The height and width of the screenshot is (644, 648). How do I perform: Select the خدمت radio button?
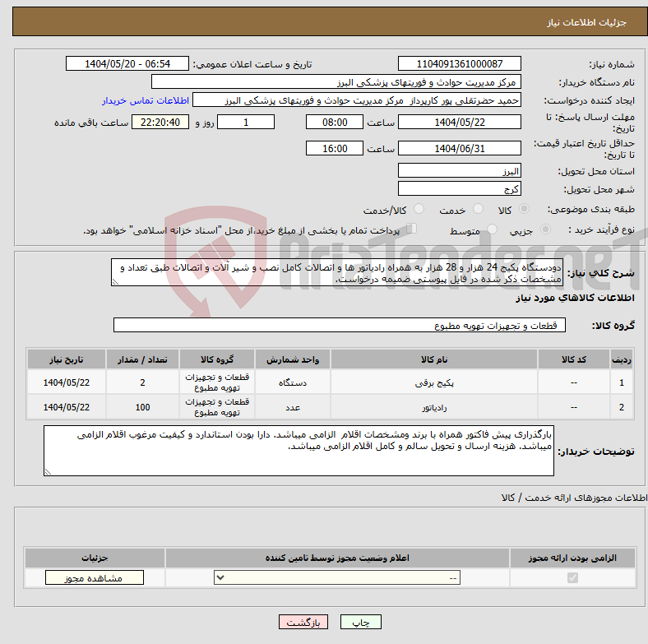click(478, 209)
